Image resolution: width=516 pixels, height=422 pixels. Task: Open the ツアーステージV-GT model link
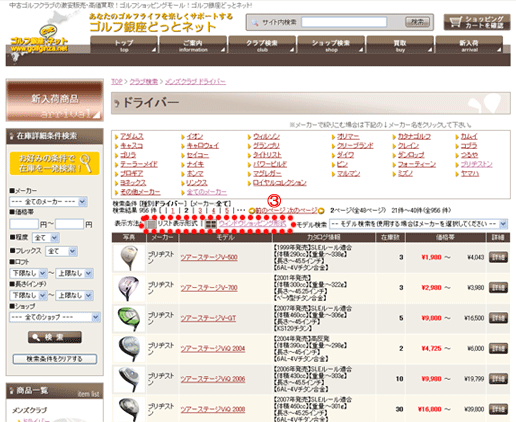click(208, 318)
